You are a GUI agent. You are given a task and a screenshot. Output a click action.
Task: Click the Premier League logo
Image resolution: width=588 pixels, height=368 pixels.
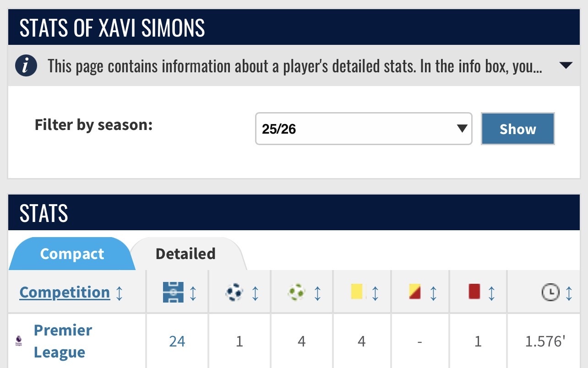19,341
